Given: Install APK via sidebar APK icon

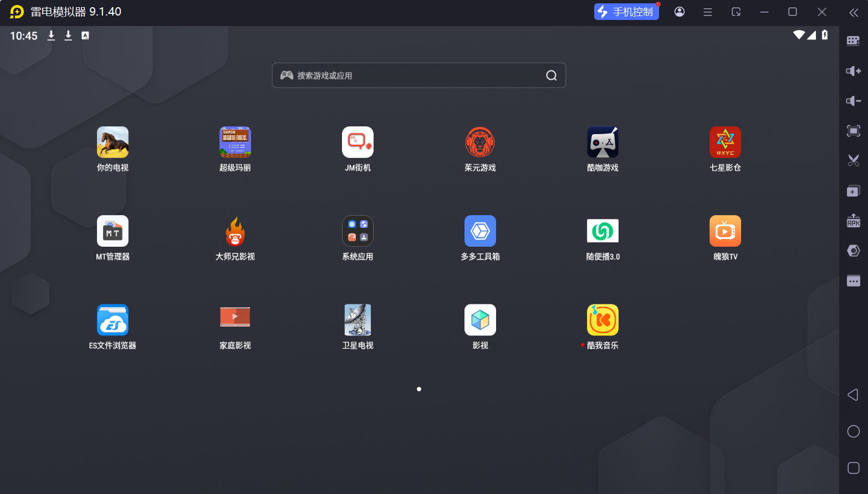Looking at the screenshot, I should pos(854,221).
